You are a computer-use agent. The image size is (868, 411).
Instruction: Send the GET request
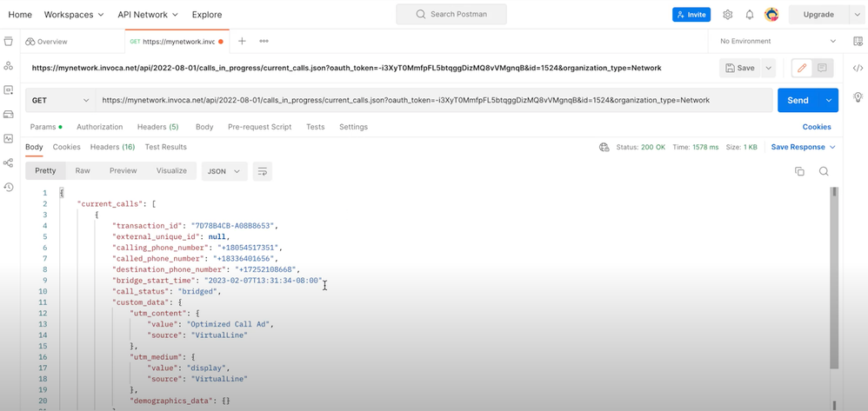click(x=798, y=100)
